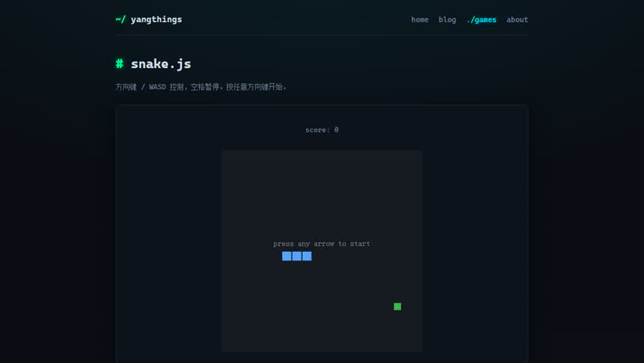The width and height of the screenshot is (644, 363).
Task: Select the ./games navigation item
Action: click(481, 20)
